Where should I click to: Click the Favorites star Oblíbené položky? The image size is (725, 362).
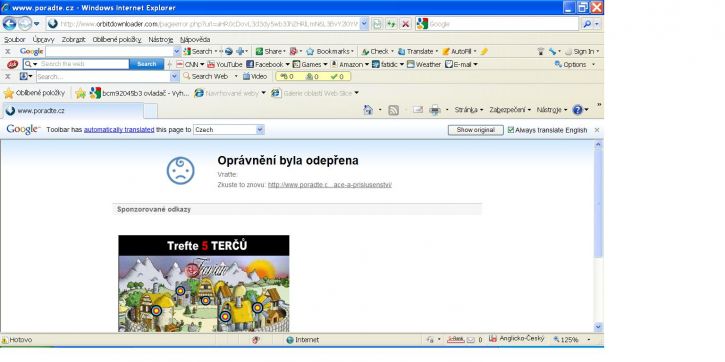(x=35, y=93)
